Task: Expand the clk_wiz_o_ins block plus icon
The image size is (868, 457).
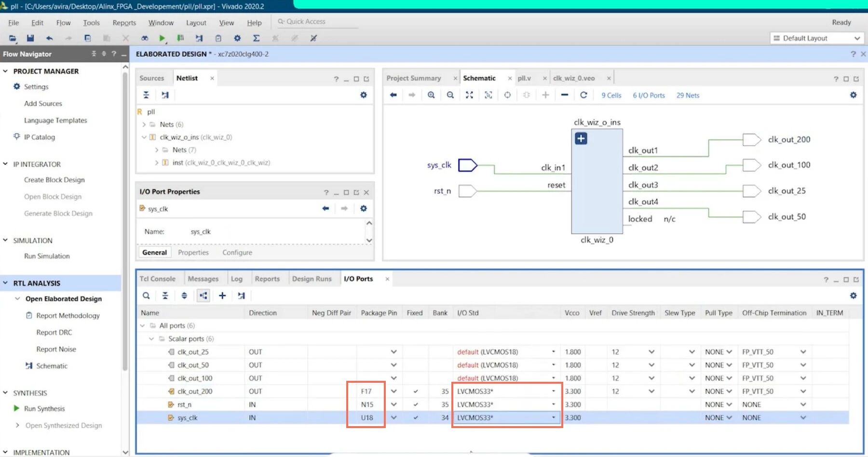Action: (581, 139)
